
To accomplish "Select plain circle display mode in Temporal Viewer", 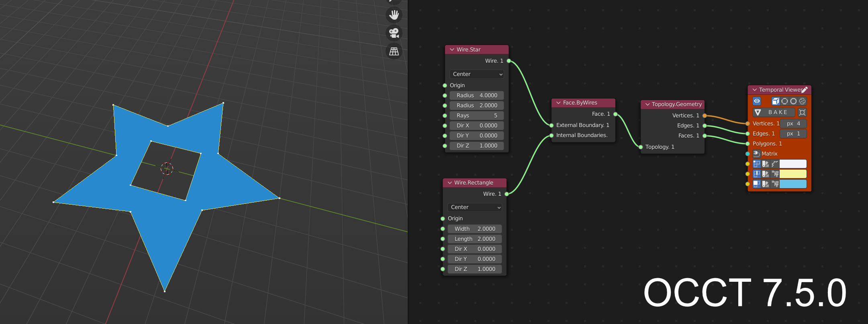I will pos(793,101).
